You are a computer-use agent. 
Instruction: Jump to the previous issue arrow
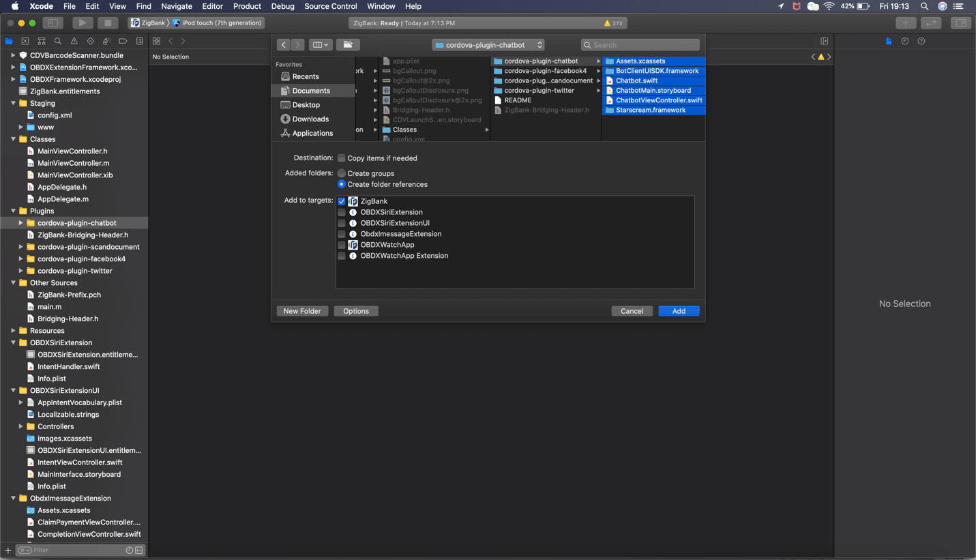(x=813, y=57)
